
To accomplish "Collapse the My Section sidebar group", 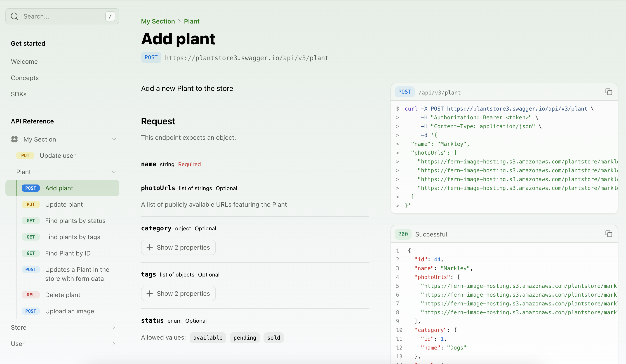I will pos(114,139).
